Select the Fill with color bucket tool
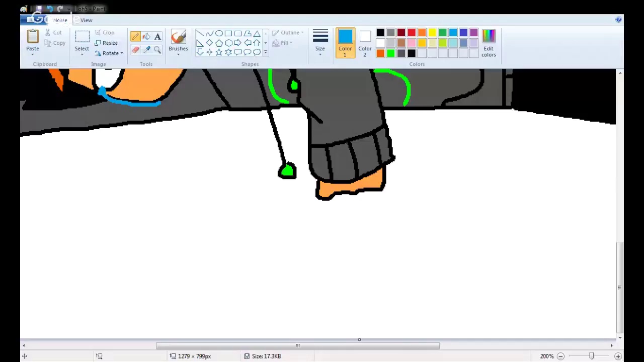This screenshot has width=644, height=362. click(146, 37)
